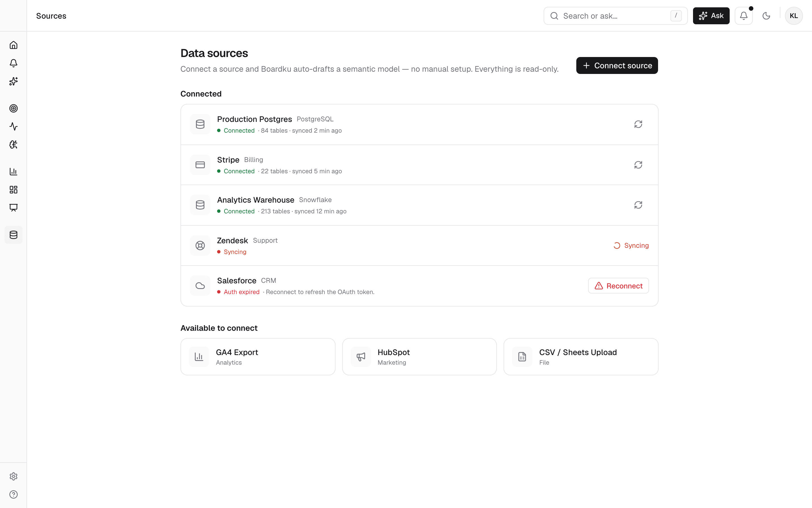Click the Auth expired status text
Viewport: 812px width, 508px height.
(242, 292)
